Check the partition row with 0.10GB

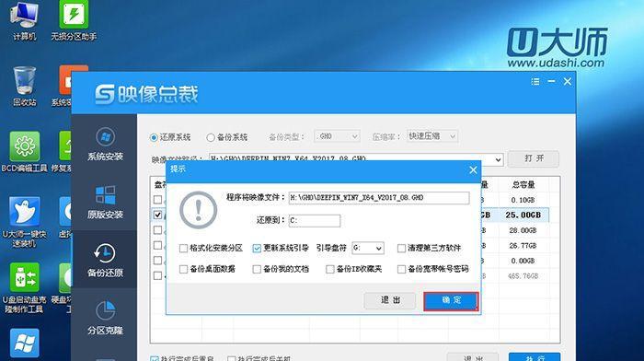click(x=157, y=200)
